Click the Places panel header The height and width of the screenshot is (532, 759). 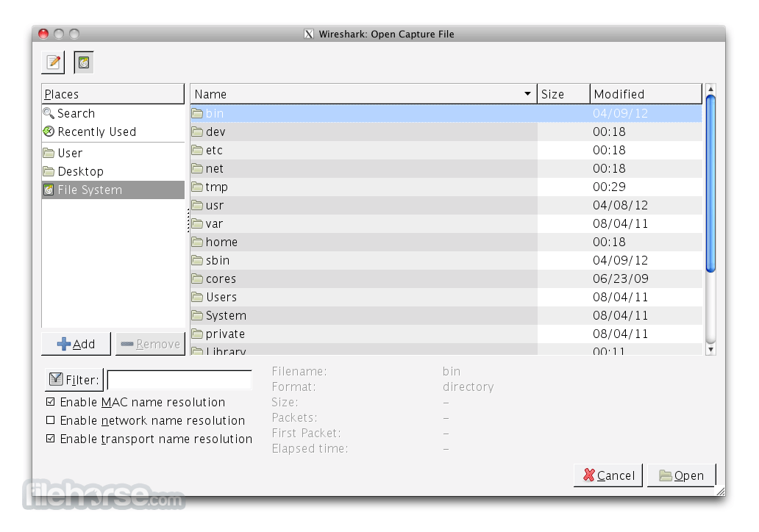click(x=113, y=94)
